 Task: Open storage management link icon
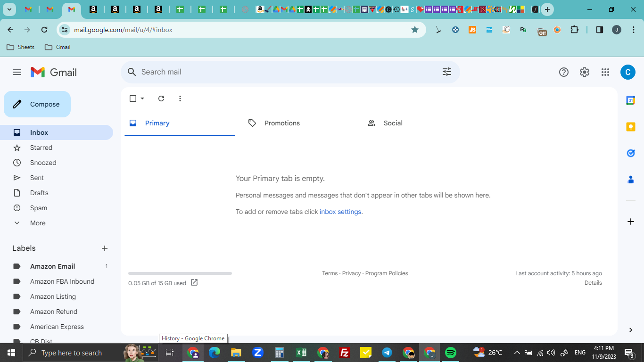pos(194,283)
